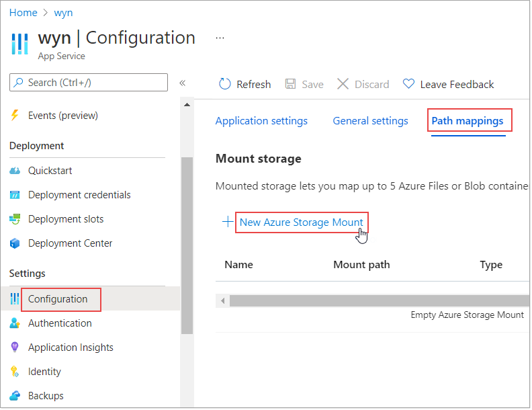Screen dimensions: 532x410
Task: Click the sidebar vertical scrollbar thumb
Action: [187, 245]
